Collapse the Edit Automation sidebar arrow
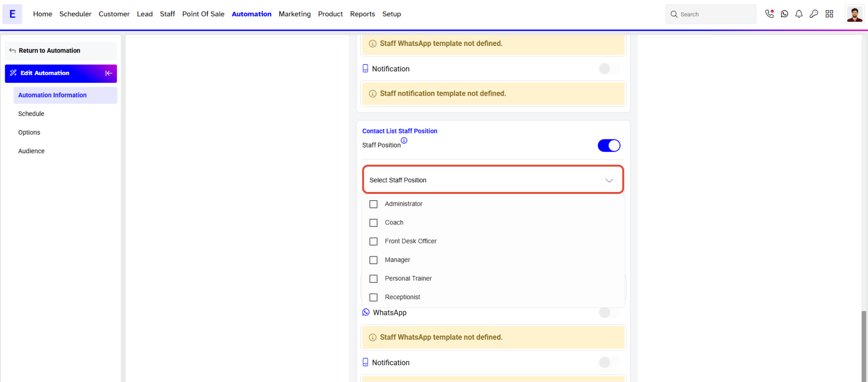The width and height of the screenshot is (868, 382). [109, 73]
